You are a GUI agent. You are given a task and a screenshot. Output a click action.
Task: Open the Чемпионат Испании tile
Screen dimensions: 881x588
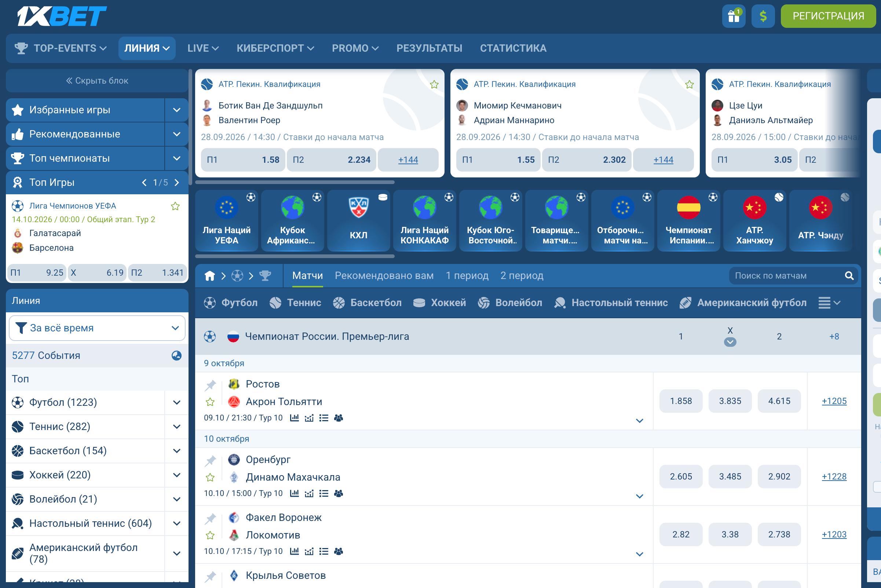(688, 221)
